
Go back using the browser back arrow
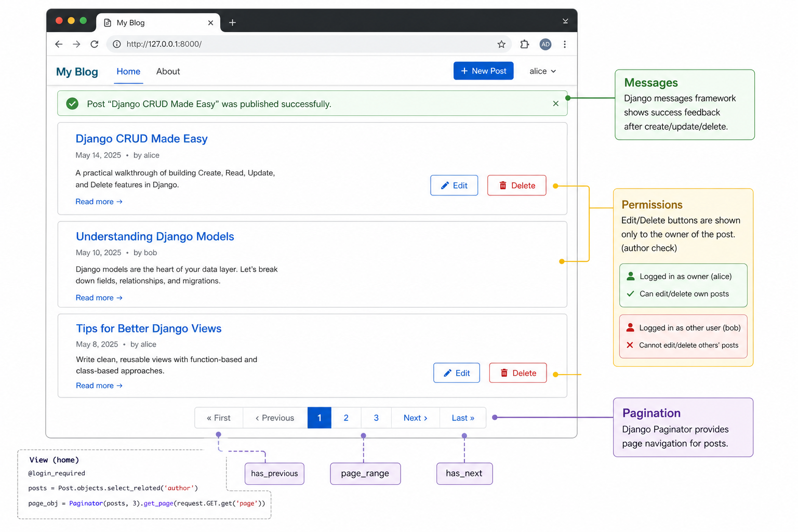click(x=59, y=44)
